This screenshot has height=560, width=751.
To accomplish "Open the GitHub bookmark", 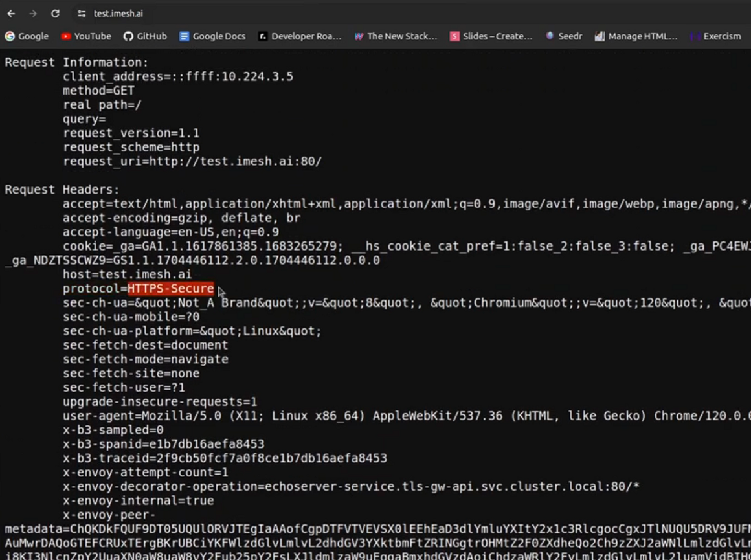I will click(x=145, y=36).
